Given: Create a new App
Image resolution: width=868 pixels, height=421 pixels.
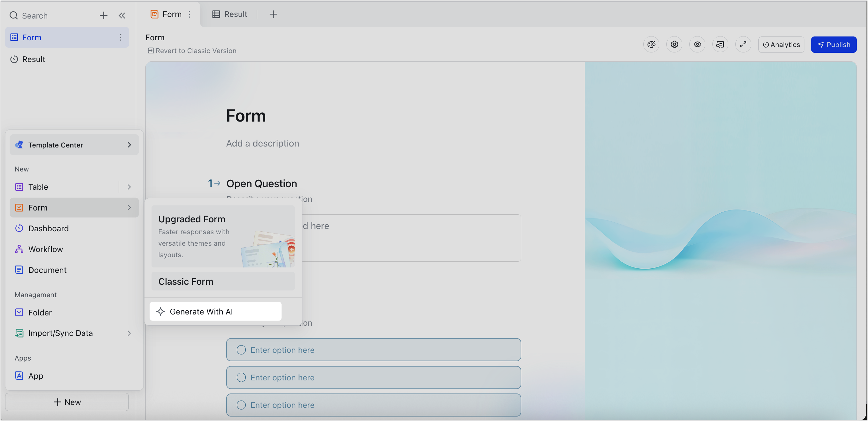Looking at the screenshot, I should click(74, 376).
